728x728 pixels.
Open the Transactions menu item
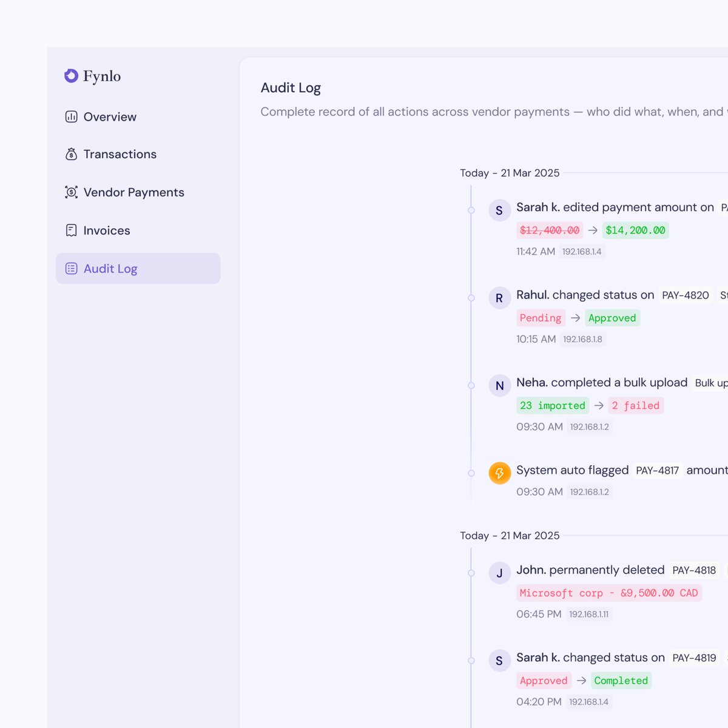(138, 154)
